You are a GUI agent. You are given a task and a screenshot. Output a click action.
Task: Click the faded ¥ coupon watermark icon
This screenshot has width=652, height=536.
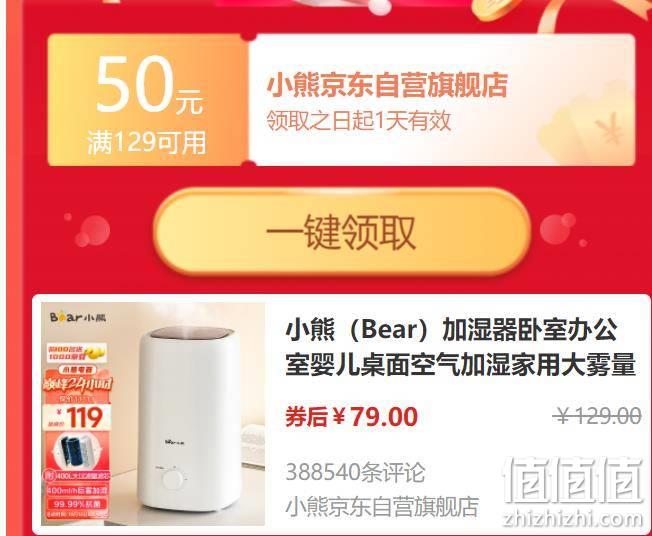pos(610,129)
